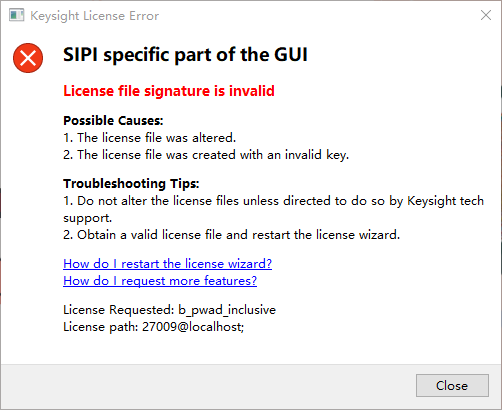Viewport: 502px width, 410px height.
Task: Click the Close button
Action: click(452, 385)
